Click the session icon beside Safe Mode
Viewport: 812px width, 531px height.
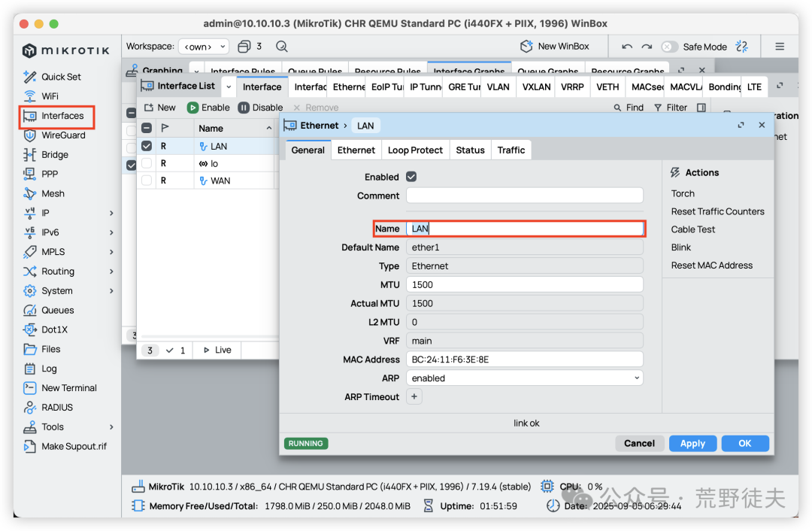[741, 47]
